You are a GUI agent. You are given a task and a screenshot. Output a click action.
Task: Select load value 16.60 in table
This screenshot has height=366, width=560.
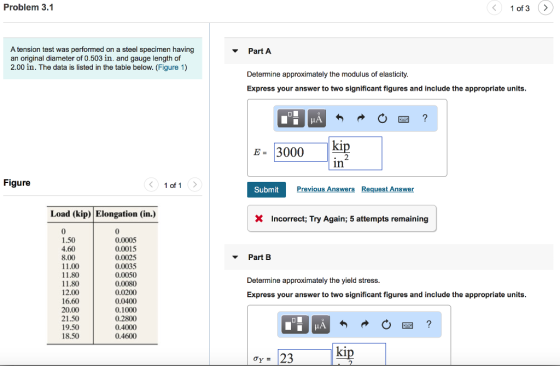(x=70, y=301)
